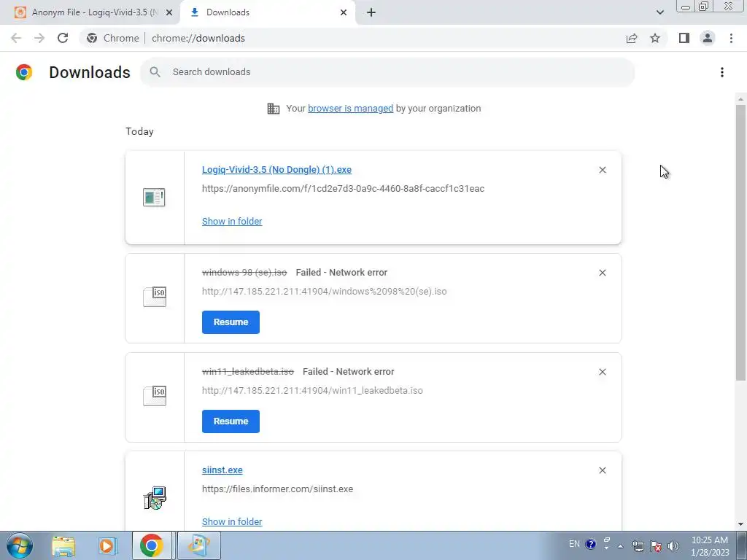747x560 pixels.
Task: Go forward using the forward arrow
Action: [x=39, y=38]
